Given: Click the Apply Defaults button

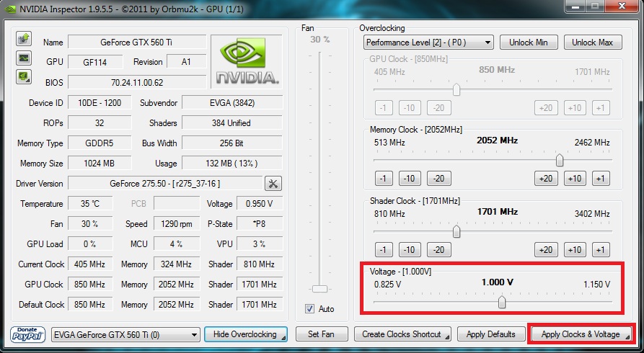Looking at the screenshot, I should tap(491, 334).
